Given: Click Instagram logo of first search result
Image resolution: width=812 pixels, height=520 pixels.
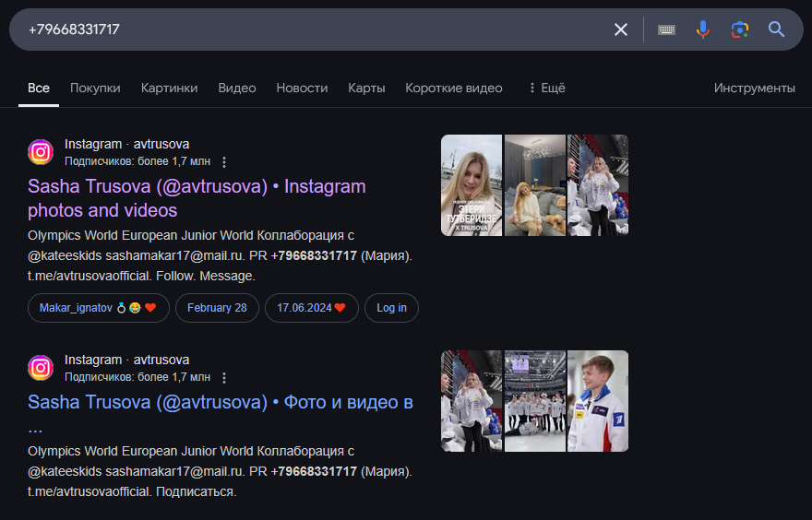Looking at the screenshot, I should (x=41, y=152).
